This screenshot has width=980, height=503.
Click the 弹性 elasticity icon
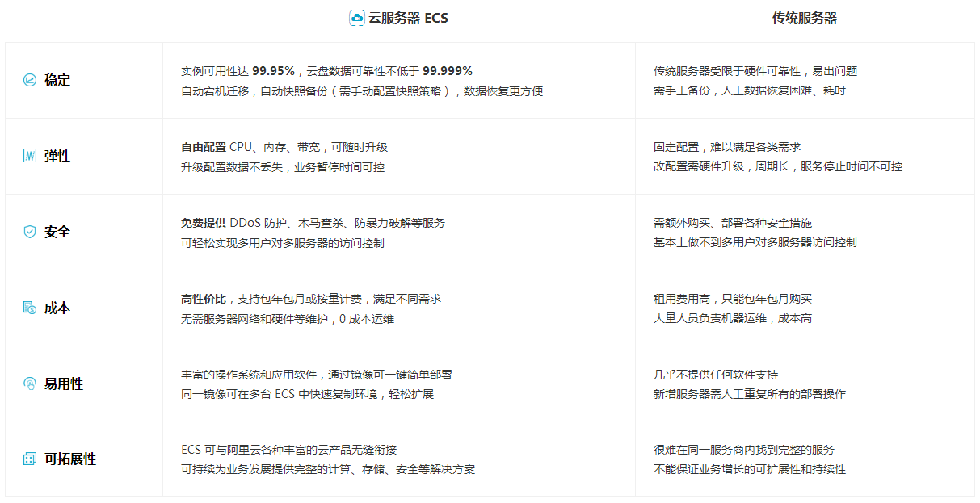click(30, 156)
